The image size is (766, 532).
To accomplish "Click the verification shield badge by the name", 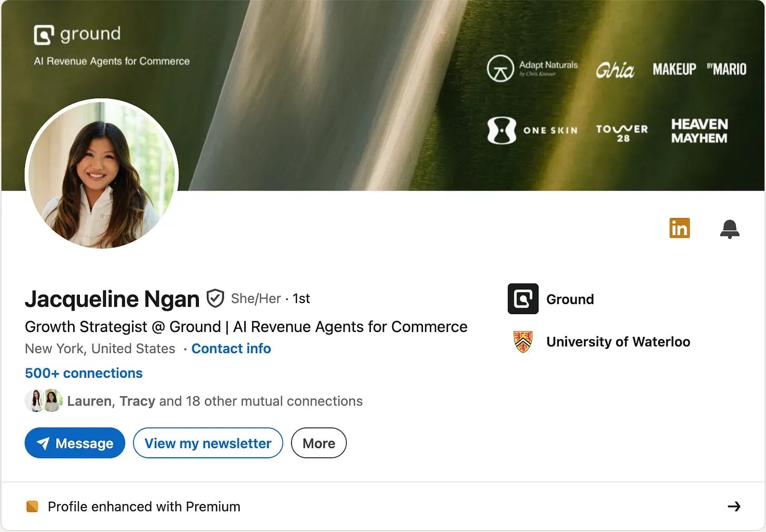I will [x=215, y=298].
